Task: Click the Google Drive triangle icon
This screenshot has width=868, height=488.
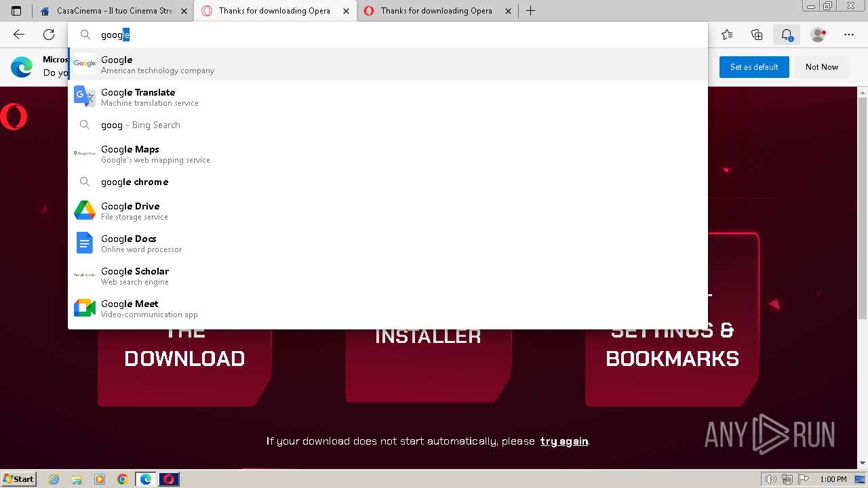Action: [85, 210]
